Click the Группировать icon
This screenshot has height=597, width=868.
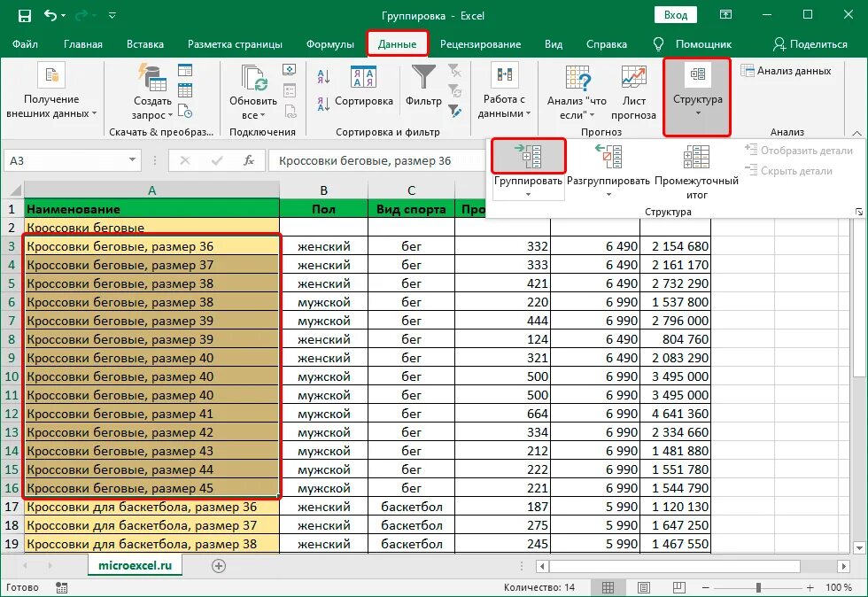(528, 156)
